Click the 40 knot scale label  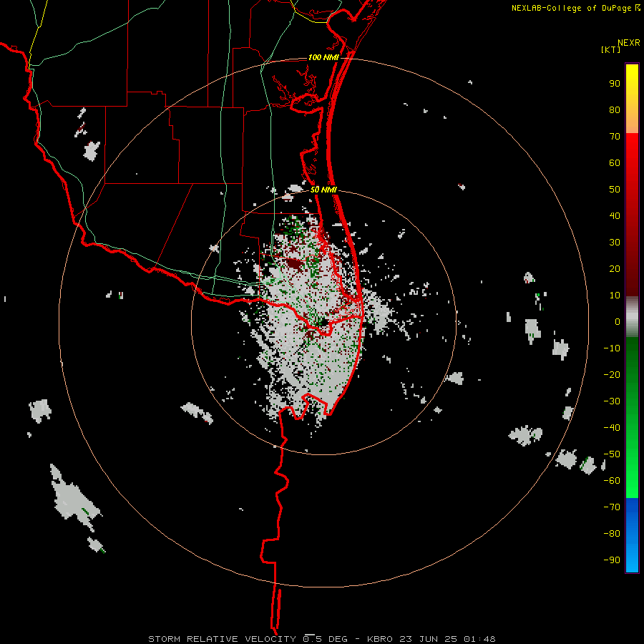(615, 215)
